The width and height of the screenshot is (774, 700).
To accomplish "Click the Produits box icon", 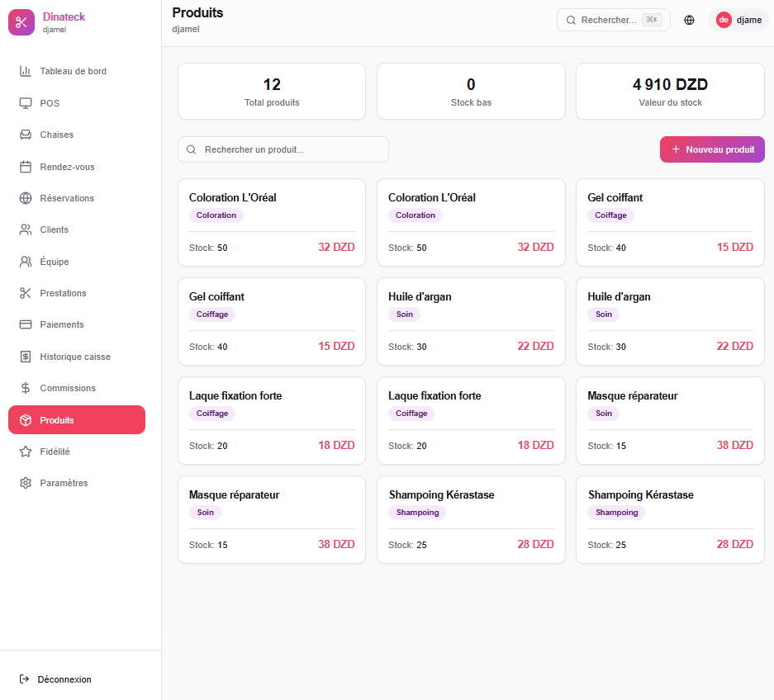I will pyautogui.click(x=25, y=420).
